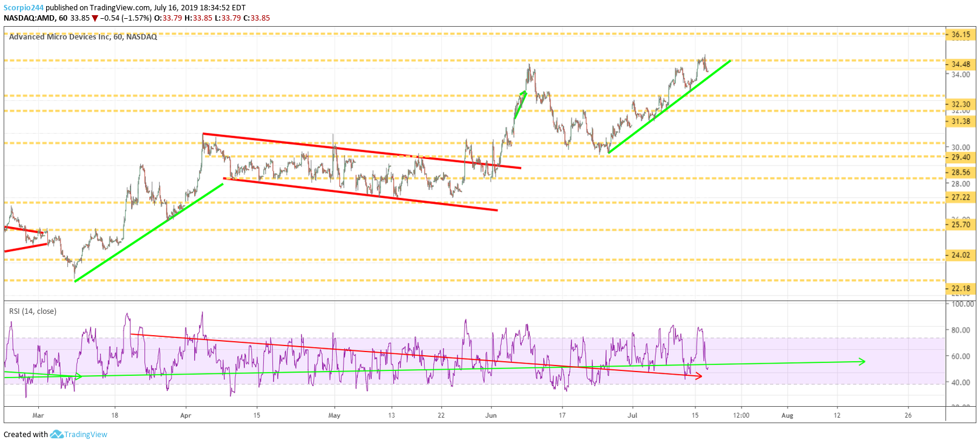Click the 32.30 price level label
Viewport: 980px width, 445px height.
pyautogui.click(x=961, y=104)
